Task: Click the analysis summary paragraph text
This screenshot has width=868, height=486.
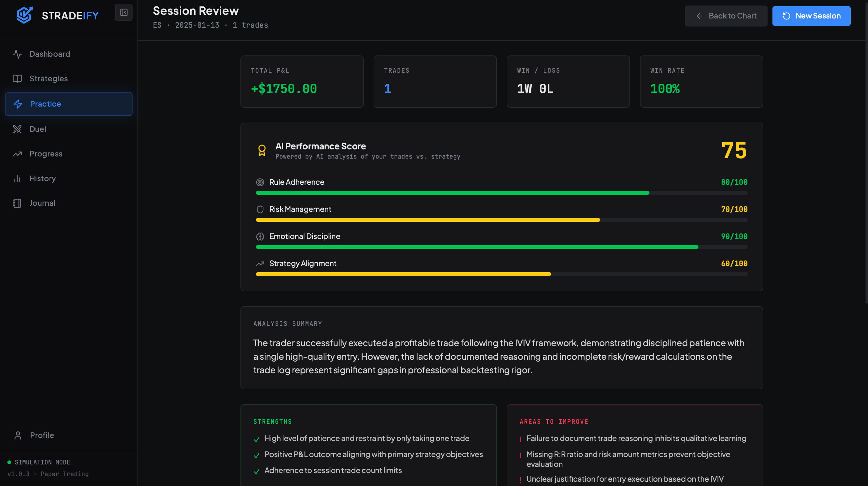Action: tap(499, 356)
